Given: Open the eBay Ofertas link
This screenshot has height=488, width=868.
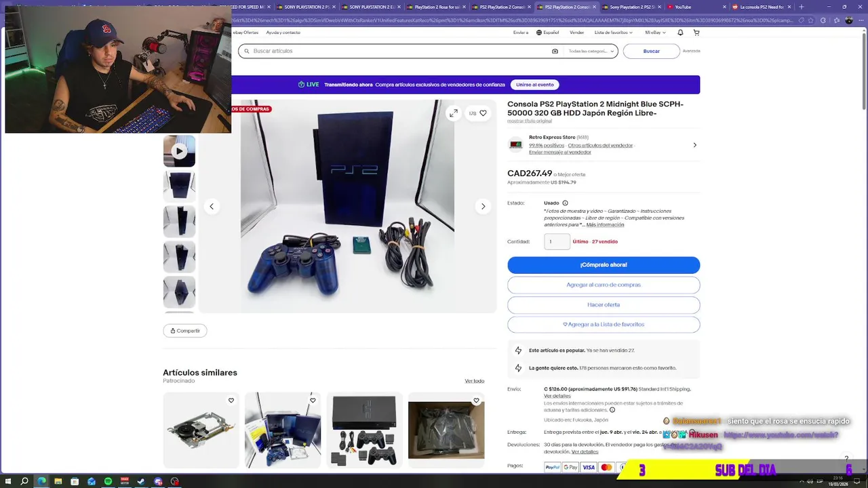Looking at the screenshot, I should 245,33.
